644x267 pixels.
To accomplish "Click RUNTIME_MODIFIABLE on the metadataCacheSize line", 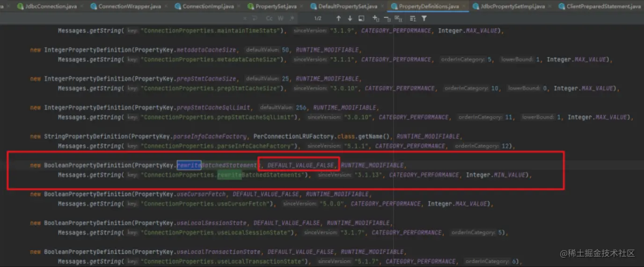I will [x=327, y=50].
